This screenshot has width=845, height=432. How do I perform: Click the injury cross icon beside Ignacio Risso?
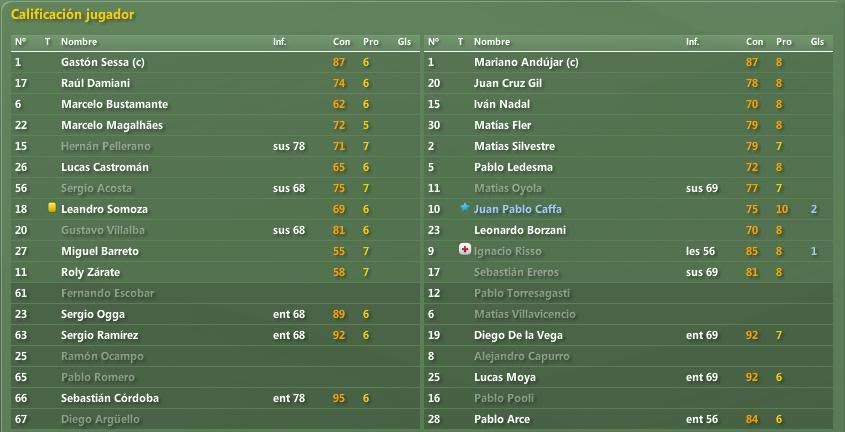click(465, 250)
